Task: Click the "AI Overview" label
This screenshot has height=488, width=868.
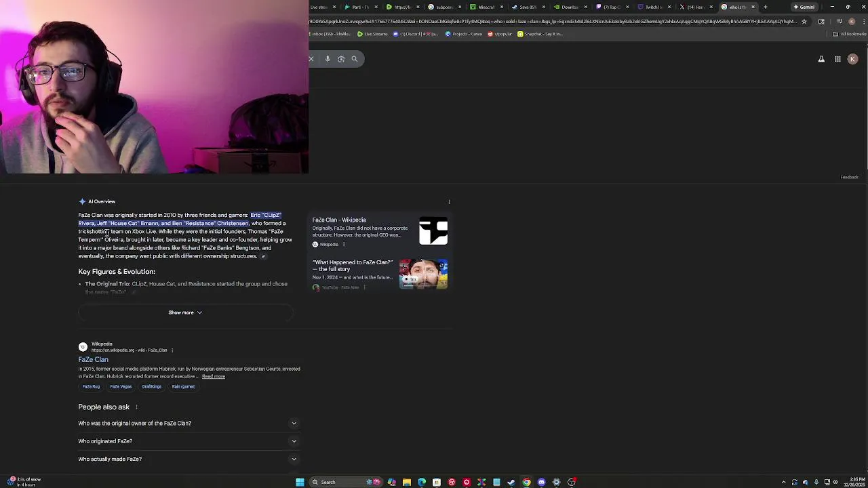Action: 102,201
